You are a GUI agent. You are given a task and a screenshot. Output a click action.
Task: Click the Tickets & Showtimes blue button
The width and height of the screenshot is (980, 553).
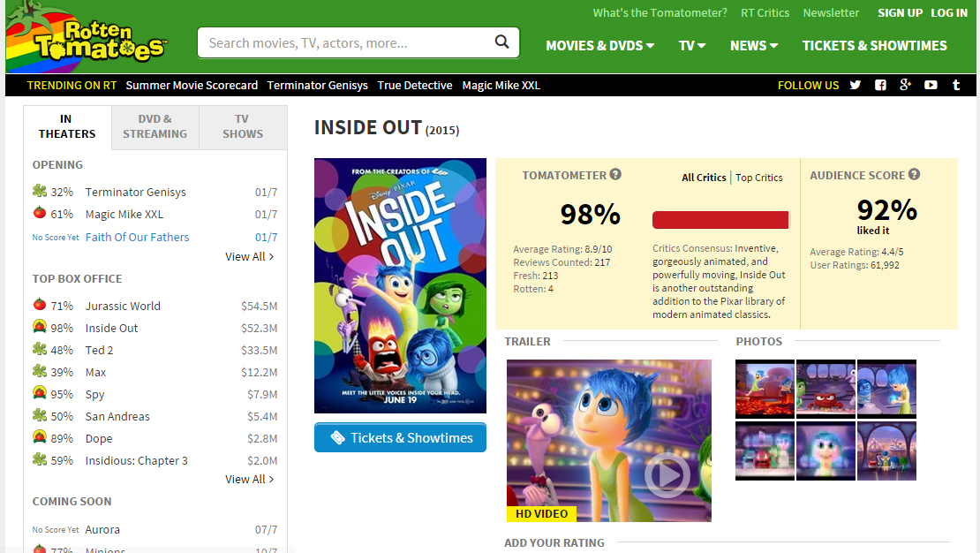coord(400,437)
